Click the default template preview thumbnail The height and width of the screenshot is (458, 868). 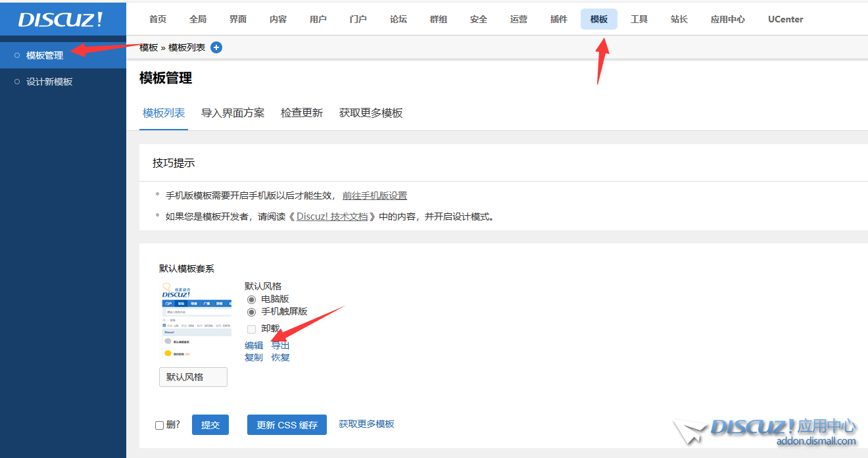(x=195, y=321)
